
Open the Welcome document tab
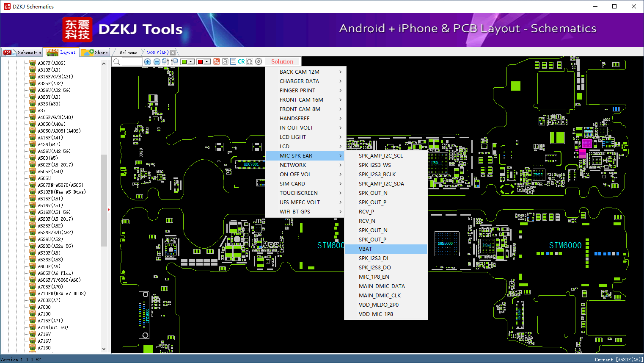click(128, 53)
